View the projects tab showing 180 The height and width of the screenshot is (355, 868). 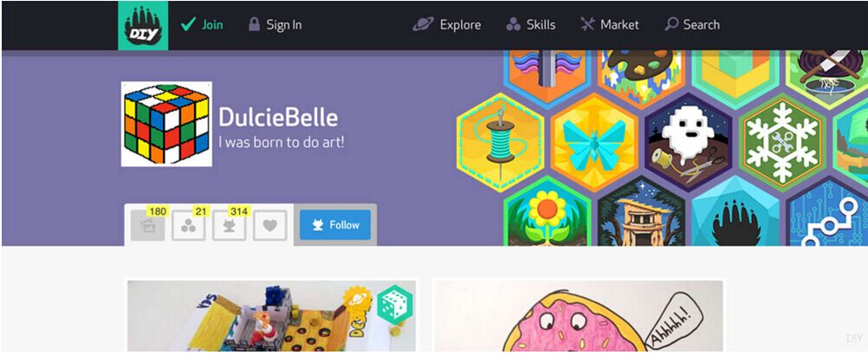(x=148, y=225)
